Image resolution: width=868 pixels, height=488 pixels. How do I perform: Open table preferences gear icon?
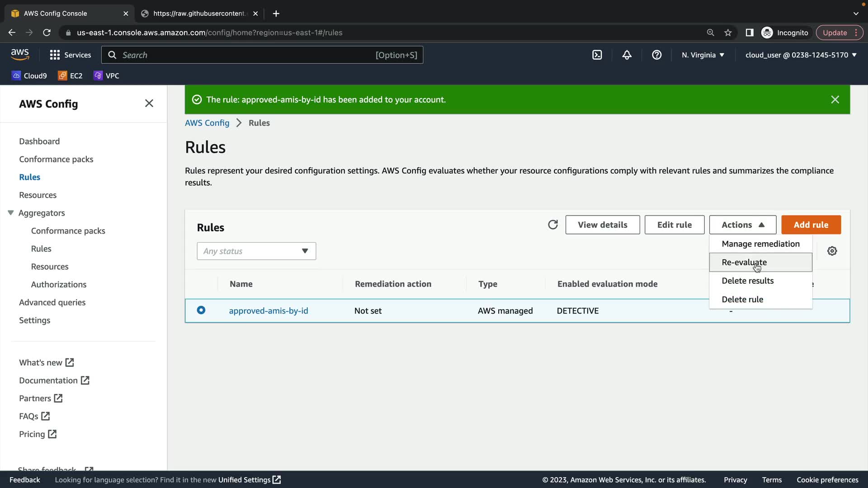click(832, 251)
